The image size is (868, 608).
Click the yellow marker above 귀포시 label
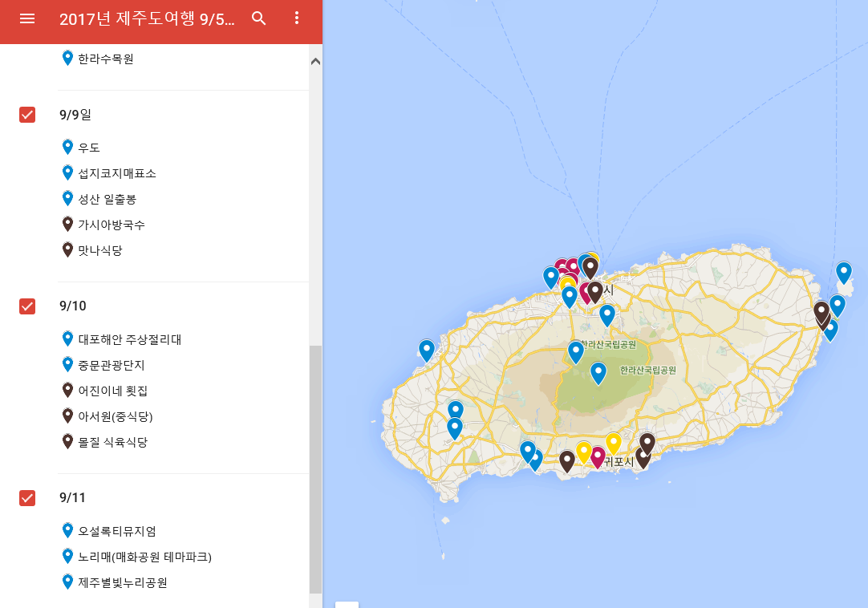pyautogui.click(x=613, y=444)
